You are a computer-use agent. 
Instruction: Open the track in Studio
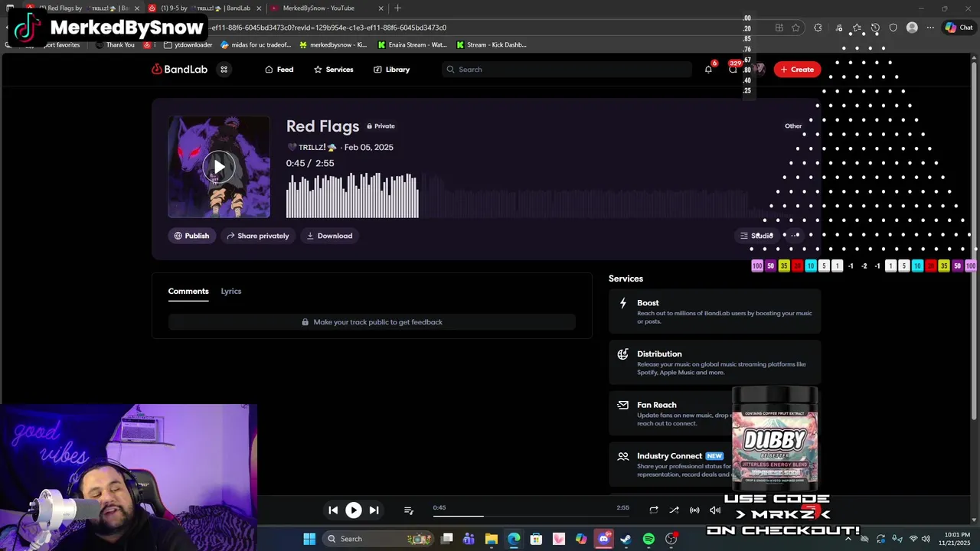(x=756, y=236)
